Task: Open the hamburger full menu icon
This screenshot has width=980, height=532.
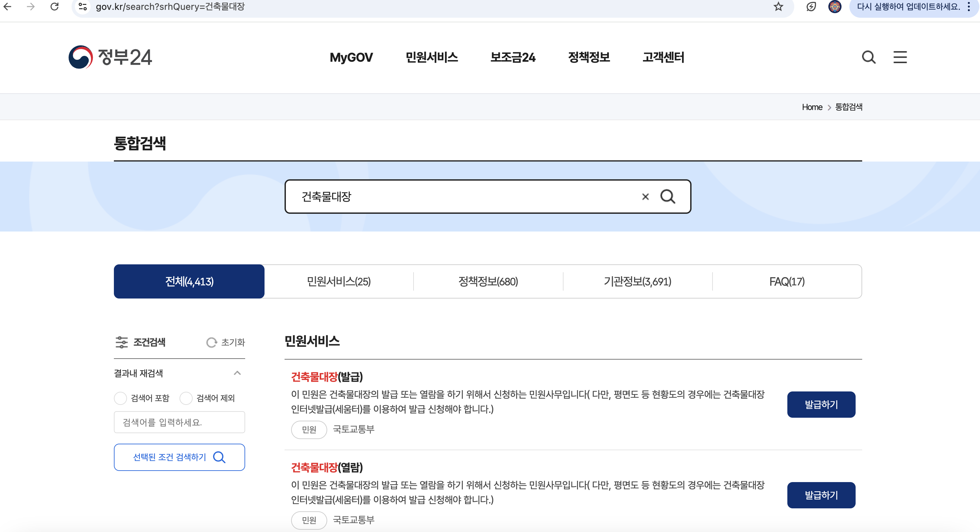Action: pyautogui.click(x=900, y=57)
